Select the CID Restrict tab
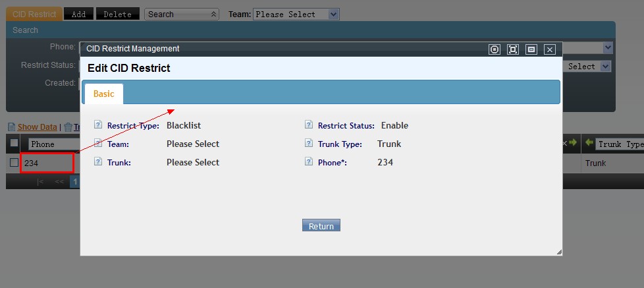This screenshot has width=644, height=288. click(34, 14)
